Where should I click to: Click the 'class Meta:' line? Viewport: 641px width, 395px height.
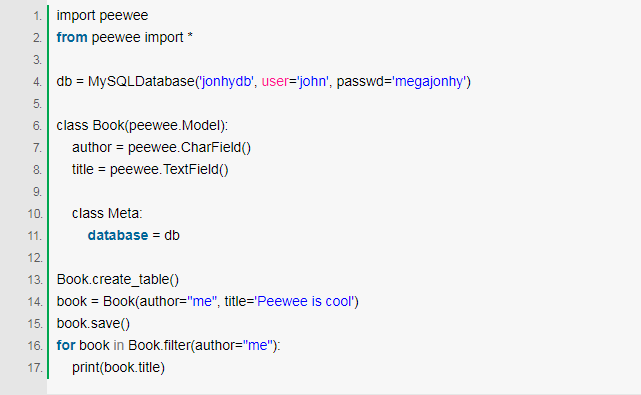pos(107,213)
